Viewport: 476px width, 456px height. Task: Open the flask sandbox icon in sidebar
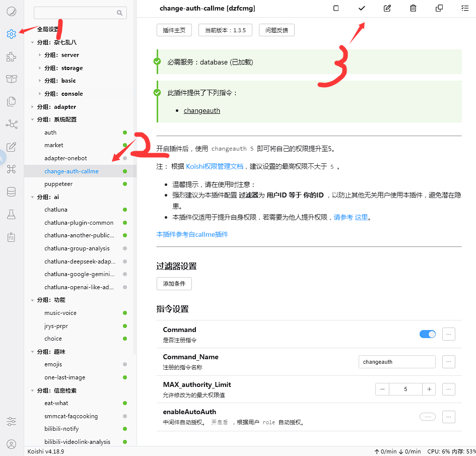(x=11, y=214)
